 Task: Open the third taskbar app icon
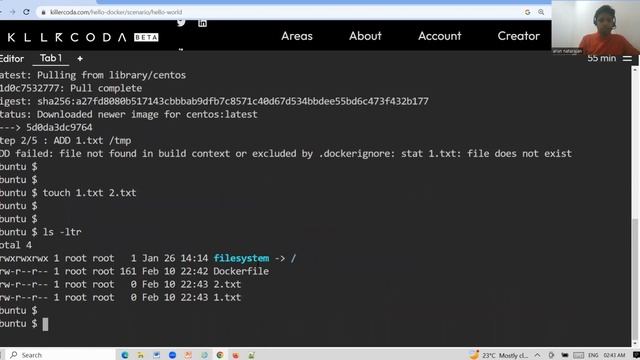(x=156, y=355)
